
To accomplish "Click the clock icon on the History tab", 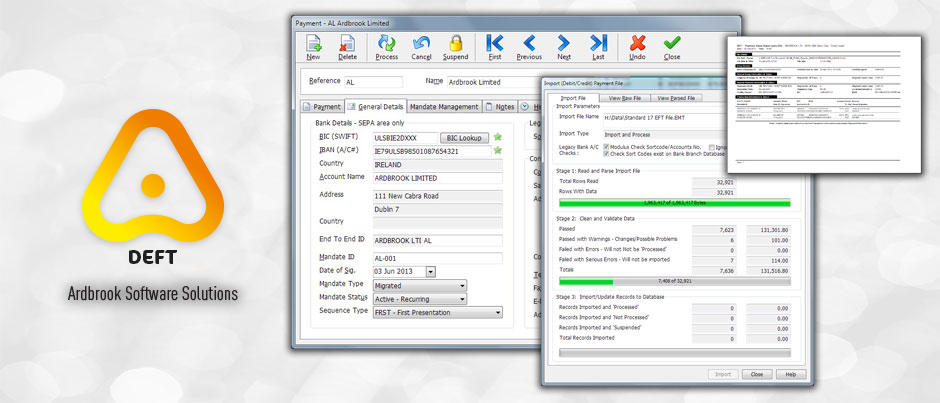I will click(x=525, y=106).
